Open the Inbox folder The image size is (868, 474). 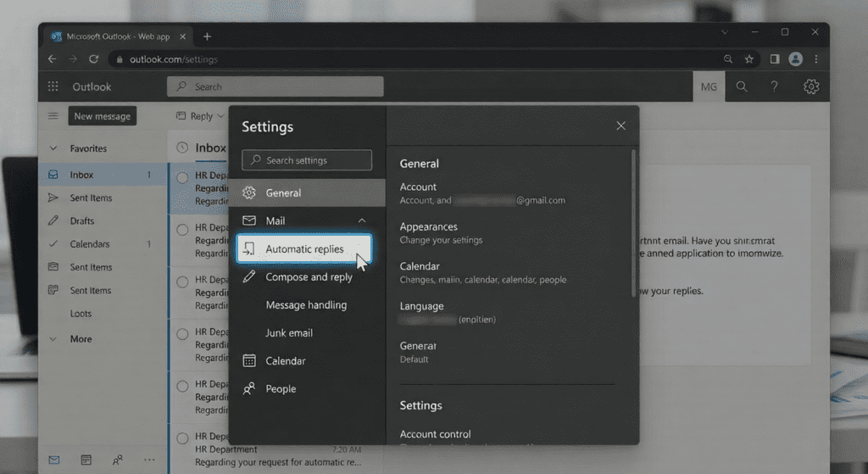pos(103,175)
